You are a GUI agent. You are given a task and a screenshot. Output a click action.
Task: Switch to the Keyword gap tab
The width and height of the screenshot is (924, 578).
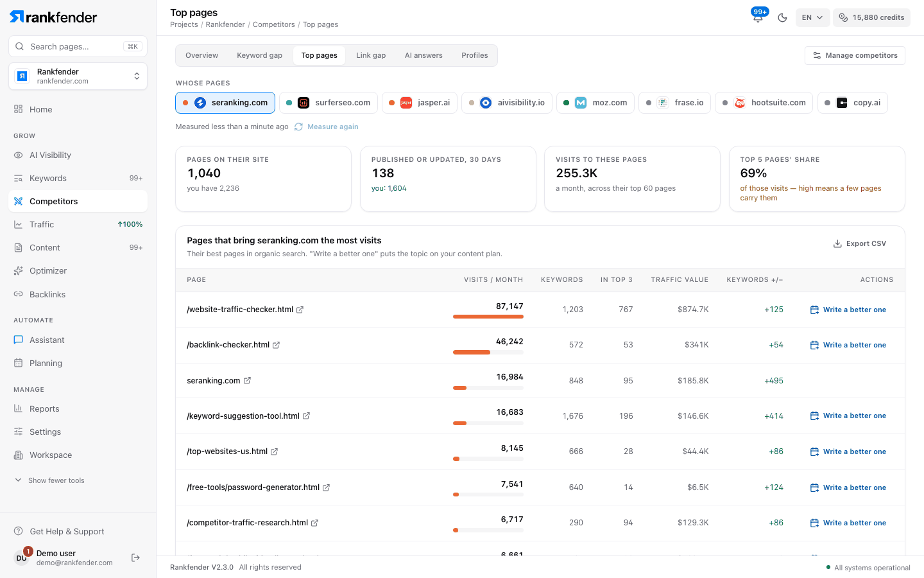pyautogui.click(x=259, y=55)
